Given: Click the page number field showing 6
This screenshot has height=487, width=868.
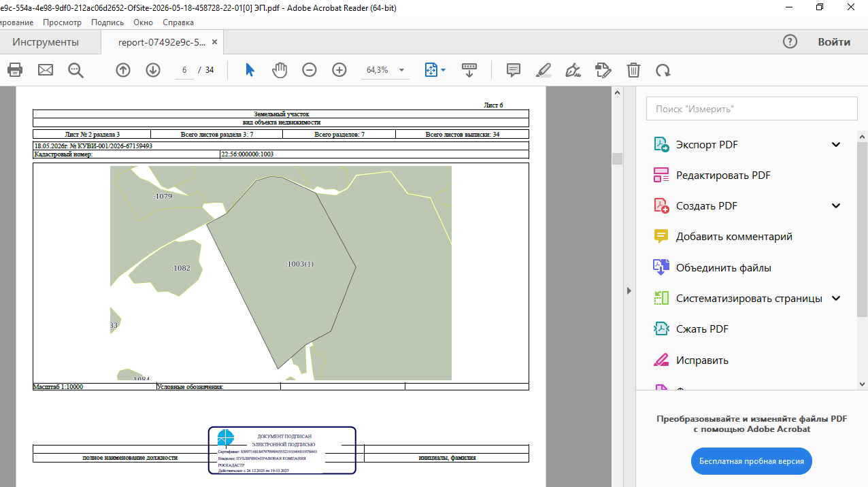Looking at the screenshot, I should coord(184,70).
